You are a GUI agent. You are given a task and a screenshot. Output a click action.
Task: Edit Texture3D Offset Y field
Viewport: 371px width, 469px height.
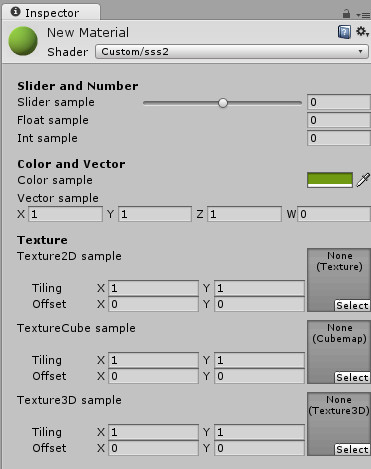pyautogui.click(x=259, y=448)
